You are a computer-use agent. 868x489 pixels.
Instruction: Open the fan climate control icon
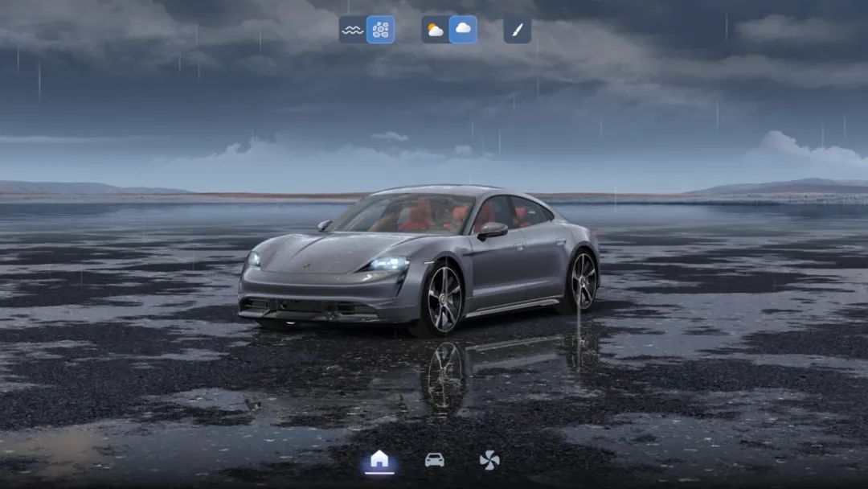489,459
